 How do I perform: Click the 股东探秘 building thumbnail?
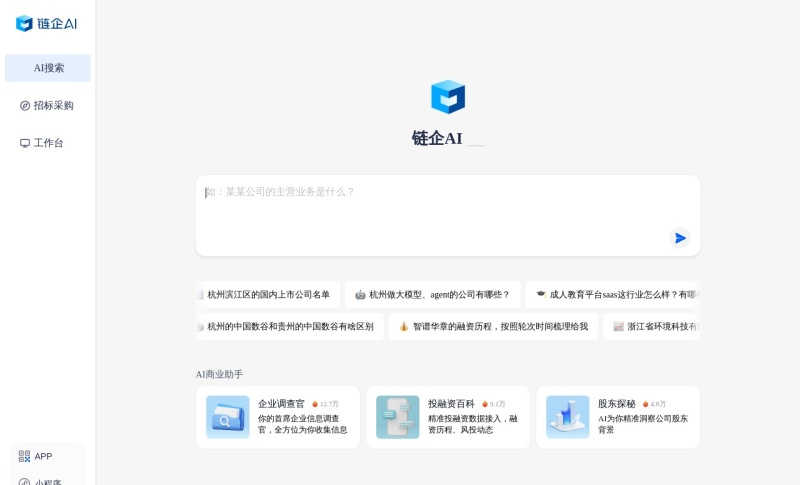567,417
